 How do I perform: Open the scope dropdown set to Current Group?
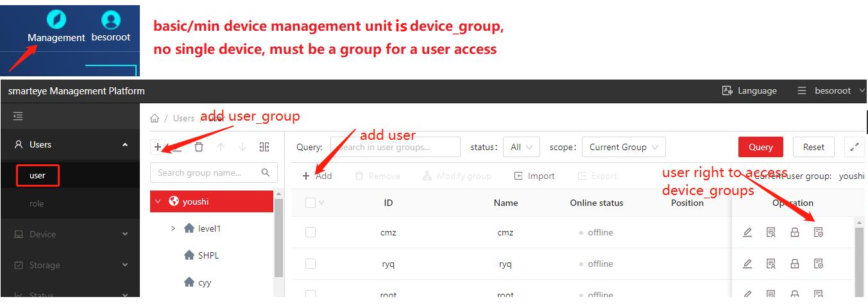(x=623, y=147)
